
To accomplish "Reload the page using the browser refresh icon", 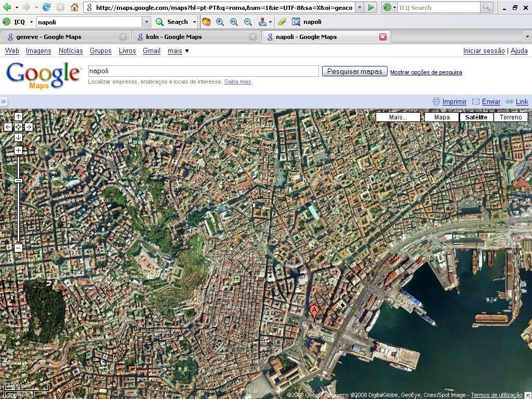I will point(47,7).
